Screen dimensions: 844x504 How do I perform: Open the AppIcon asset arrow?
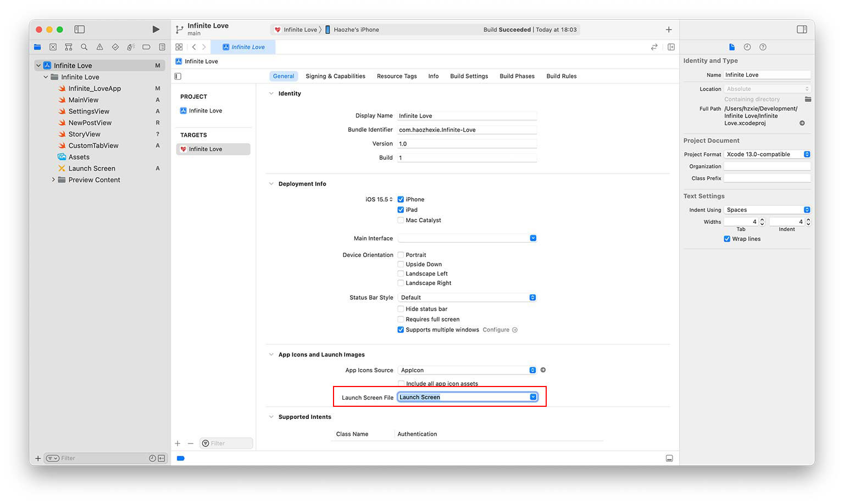(x=543, y=370)
